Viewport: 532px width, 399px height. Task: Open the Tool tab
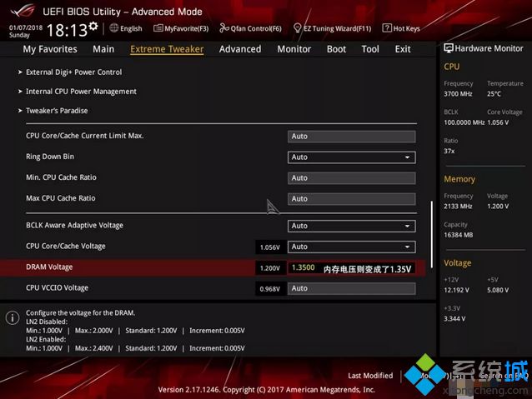[370, 49]
